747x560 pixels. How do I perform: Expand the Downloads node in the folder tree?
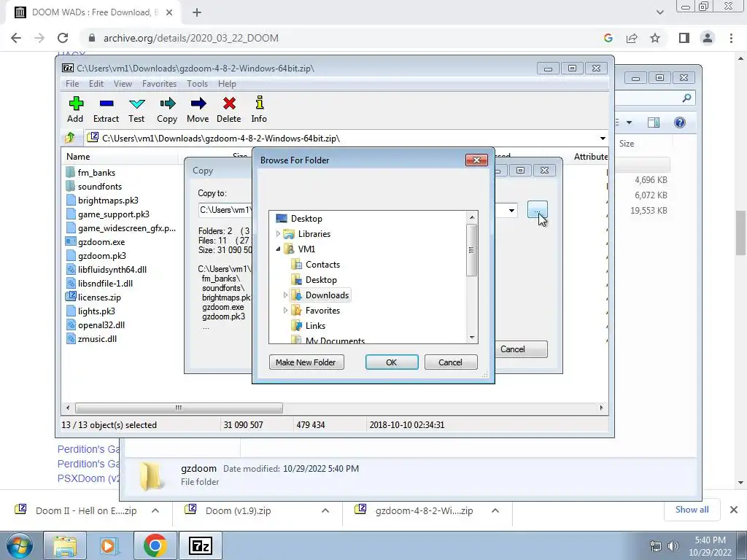tap(285, 295)
